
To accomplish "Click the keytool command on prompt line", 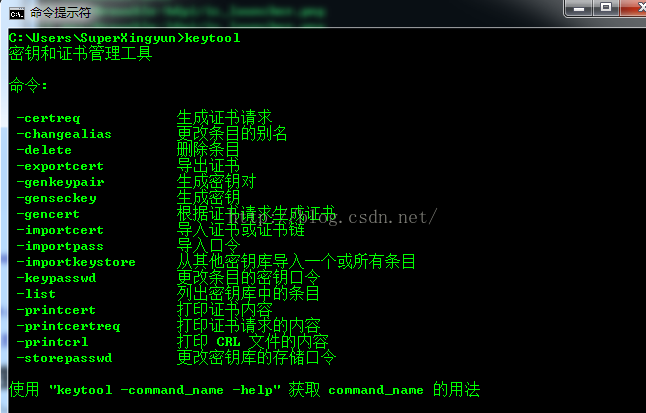I will (212, 38).
